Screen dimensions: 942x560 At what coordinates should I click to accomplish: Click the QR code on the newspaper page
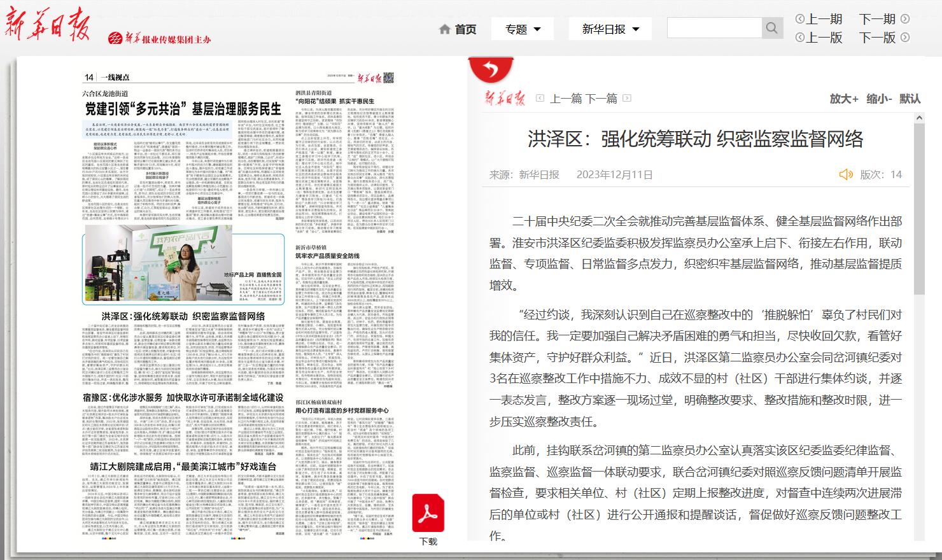[388, 78]
